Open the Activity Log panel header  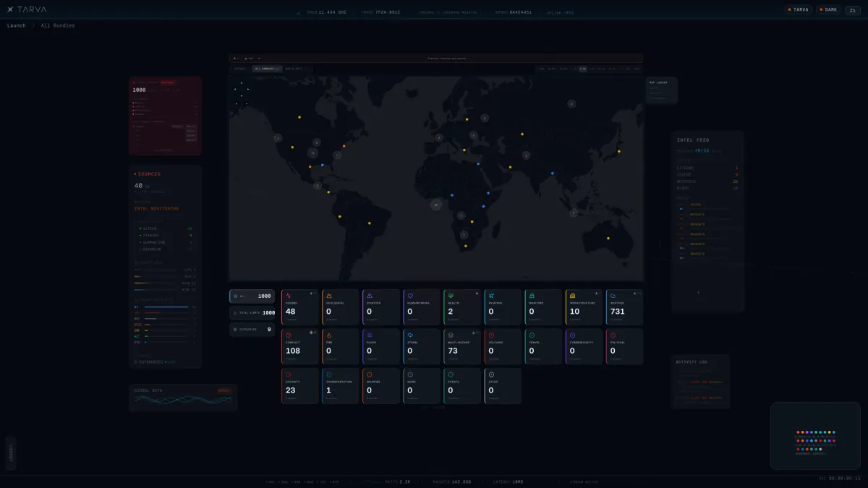(692, 362)
